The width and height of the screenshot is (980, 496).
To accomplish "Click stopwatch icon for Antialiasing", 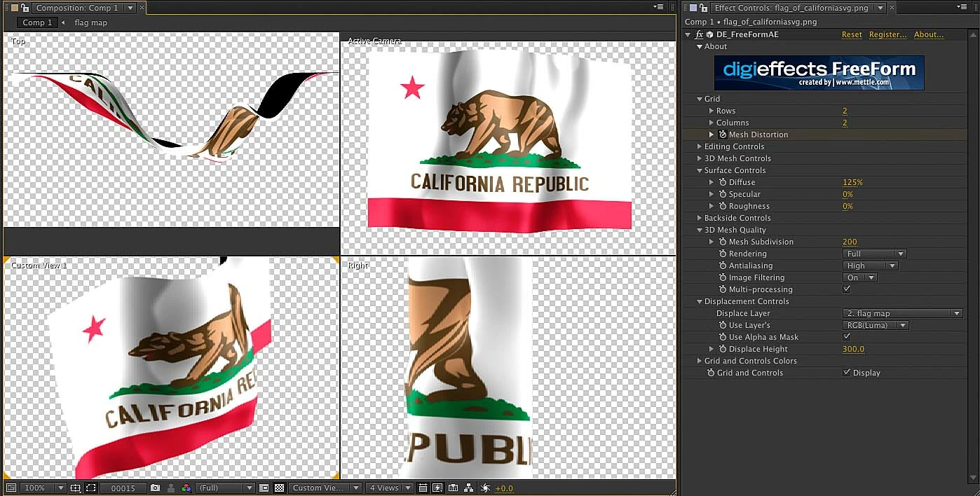I will click(723, 266).
